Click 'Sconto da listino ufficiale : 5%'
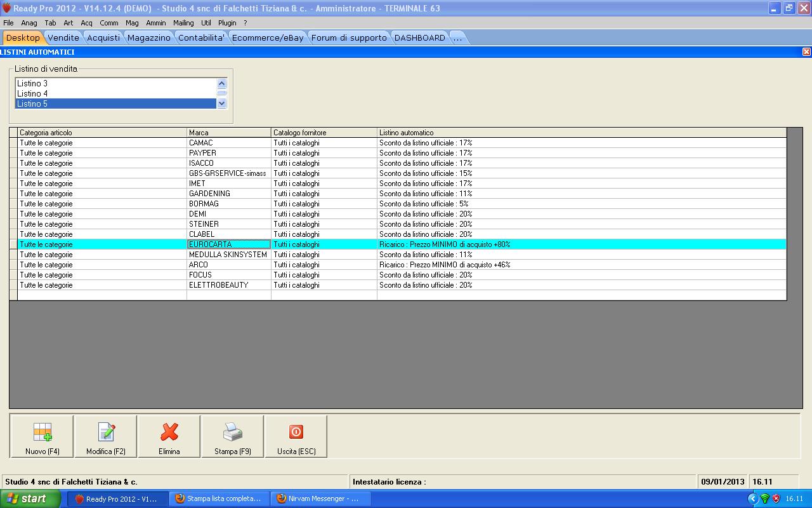The width and height of the screenshot is (812, 508). pos(424,204)
